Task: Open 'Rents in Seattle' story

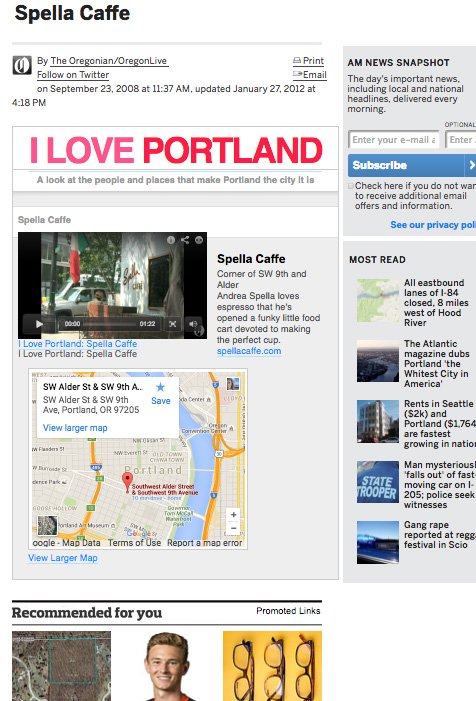Action: 439,424
